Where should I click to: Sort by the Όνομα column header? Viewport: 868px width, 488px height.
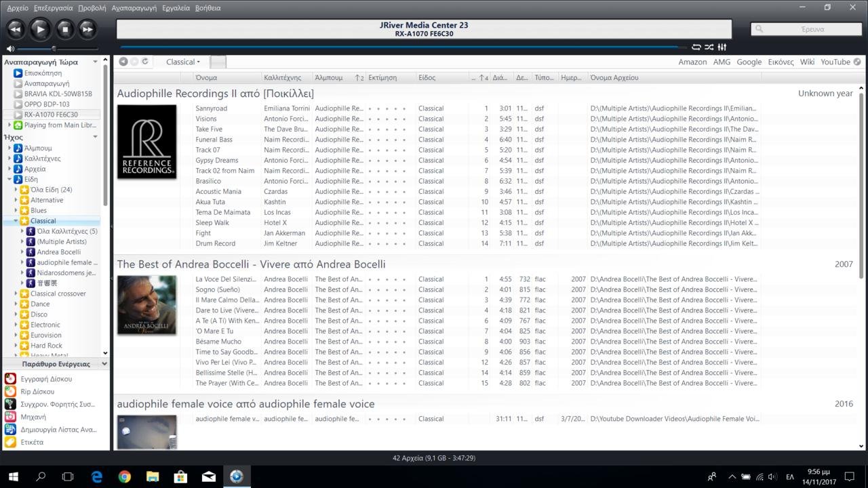227,78
